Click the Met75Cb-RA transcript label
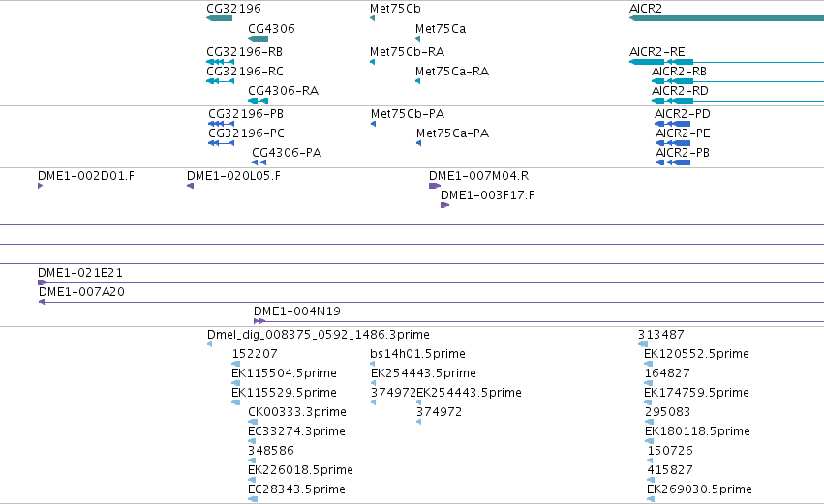This screenshot has width=824, height=504. tap(408, 52)
